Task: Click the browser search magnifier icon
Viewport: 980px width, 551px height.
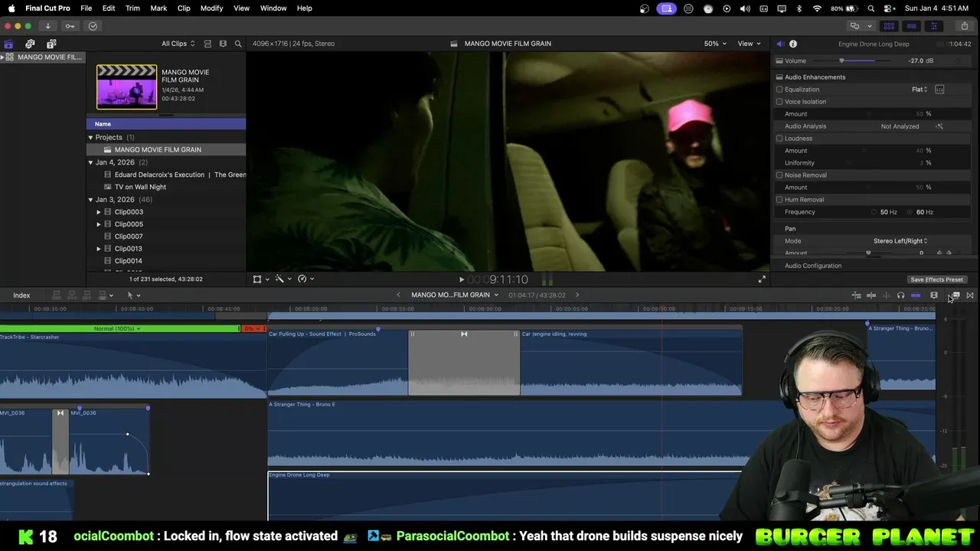Action: [238, 44]
